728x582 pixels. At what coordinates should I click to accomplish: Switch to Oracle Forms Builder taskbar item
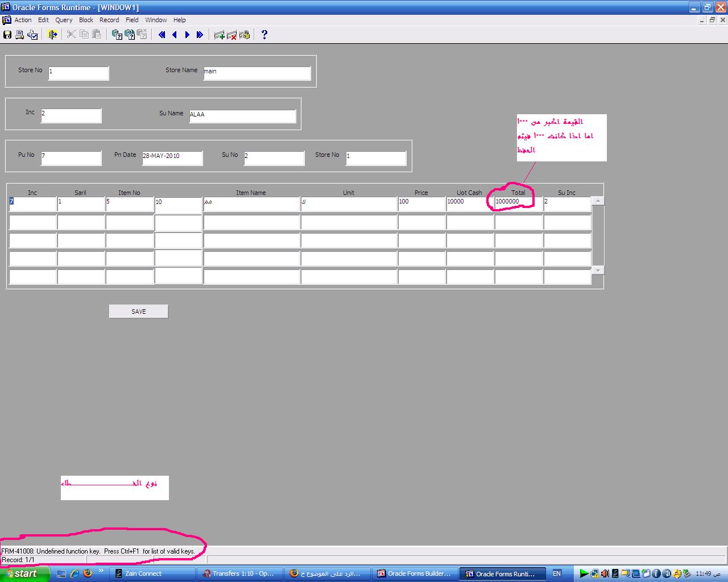click(x=414, y=573)
